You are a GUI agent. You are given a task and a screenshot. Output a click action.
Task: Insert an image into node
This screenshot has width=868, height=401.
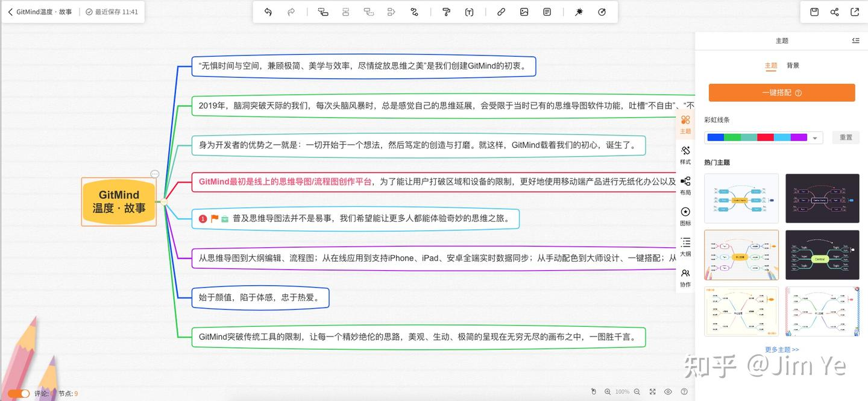tap(524, 12)
